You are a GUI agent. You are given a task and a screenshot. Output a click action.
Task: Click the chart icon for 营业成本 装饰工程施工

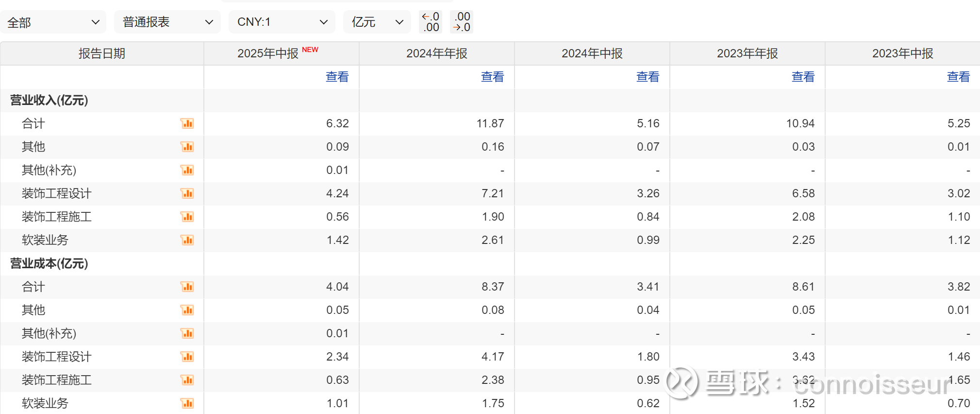click(x=187, y=380)
